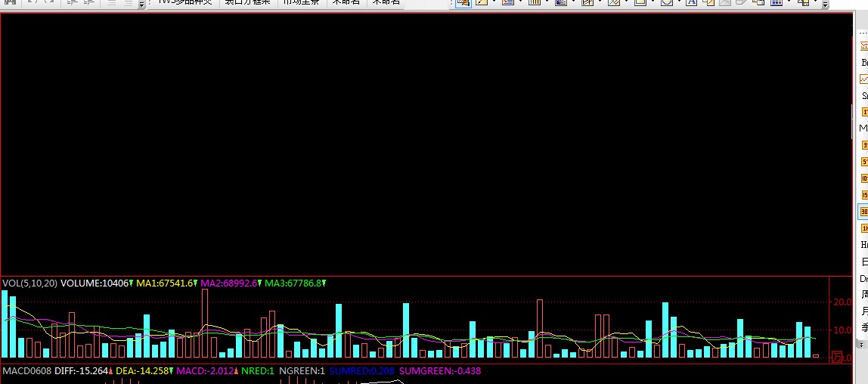Image resolution: width=868 pixels, height=384 pixels.
Task: Expand right toolbar overflow options arrow
Action: [826, 5]
